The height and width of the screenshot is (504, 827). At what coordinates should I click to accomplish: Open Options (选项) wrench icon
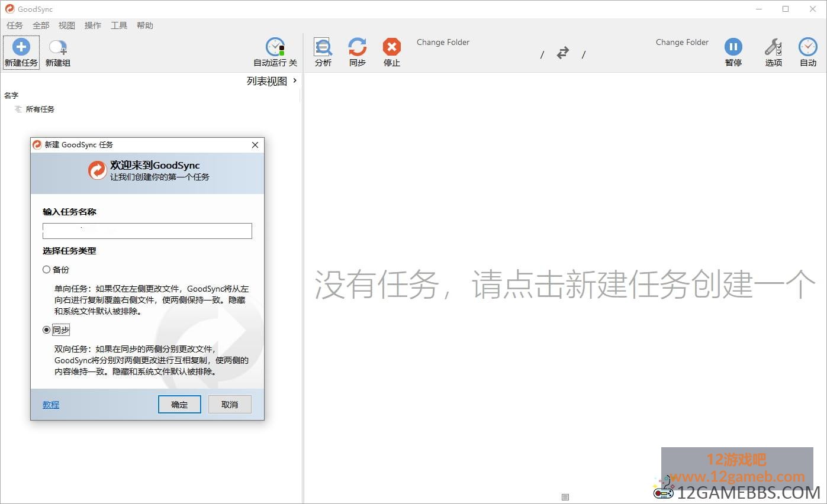773,47
